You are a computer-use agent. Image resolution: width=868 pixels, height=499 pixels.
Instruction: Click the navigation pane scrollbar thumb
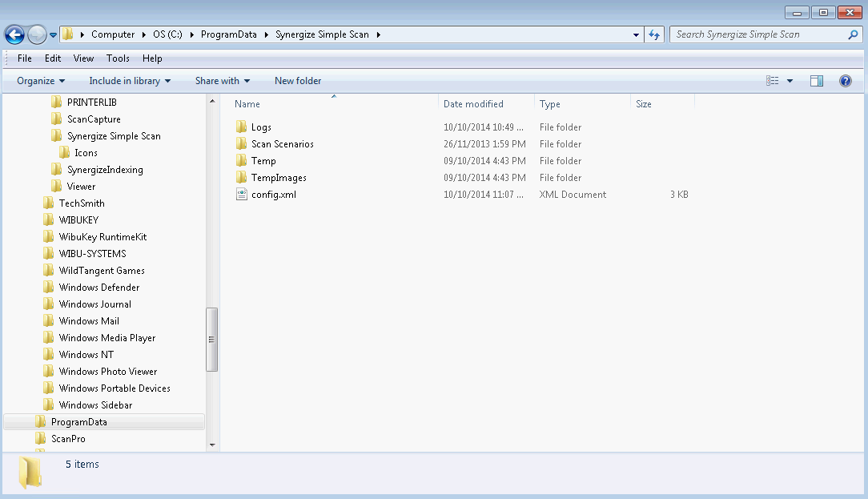[x=211, y=339]
